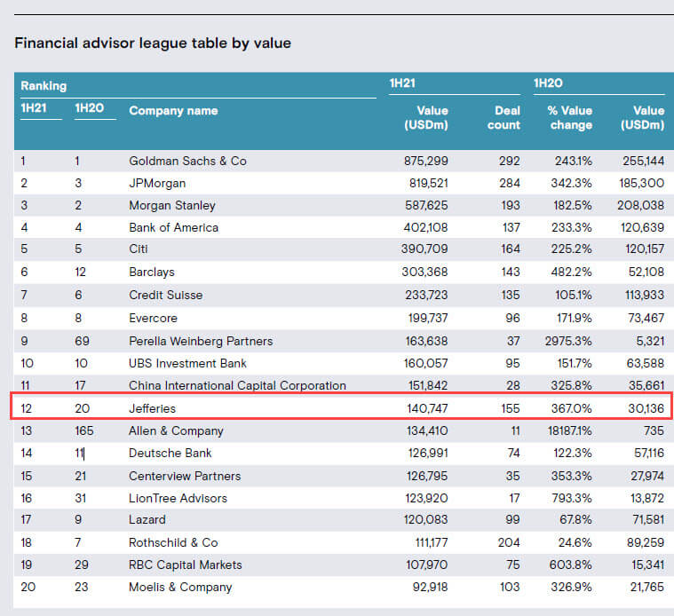The height and width of the screenshot is (616, 674).
Task: Click the 1H20 ranking 69 for Perella Weinberg
Action: coord(82,342)
